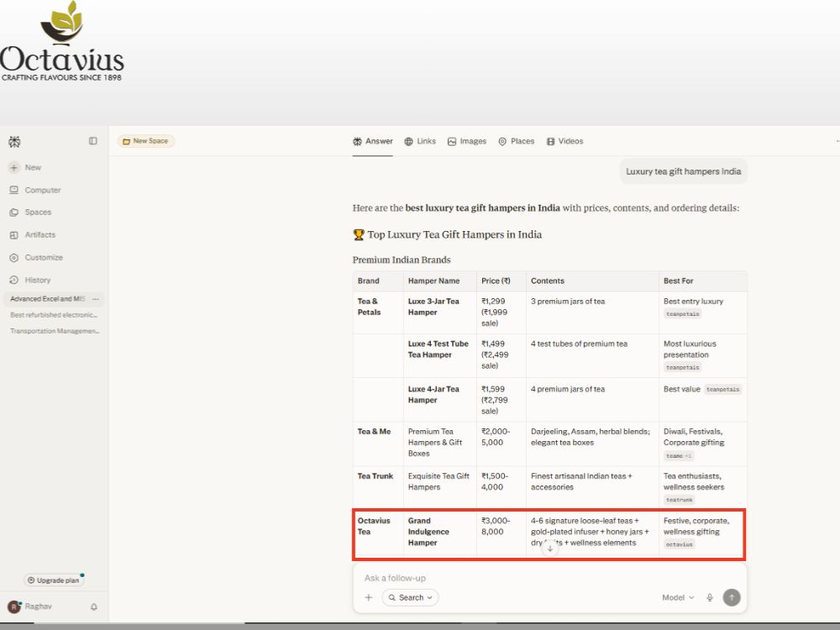Image resolution: width=840 pixels, height=630 pixels.
Task: Switch to the Links tab
Action: click(x=420, y=141)
